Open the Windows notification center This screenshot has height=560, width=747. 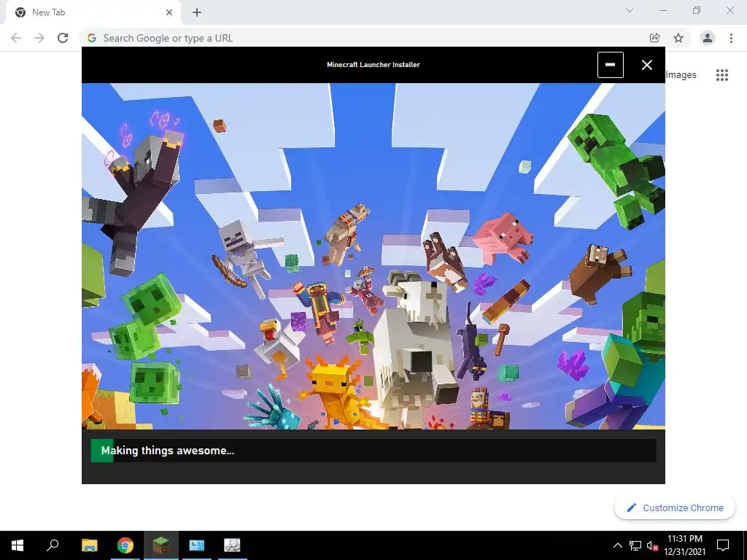click(723, 545)
